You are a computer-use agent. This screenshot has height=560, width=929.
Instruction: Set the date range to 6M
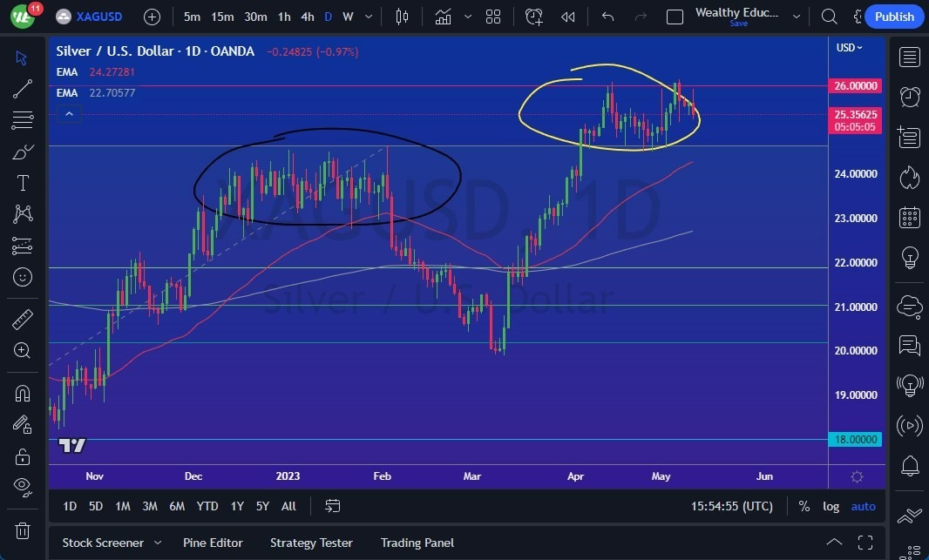[177, 506]
